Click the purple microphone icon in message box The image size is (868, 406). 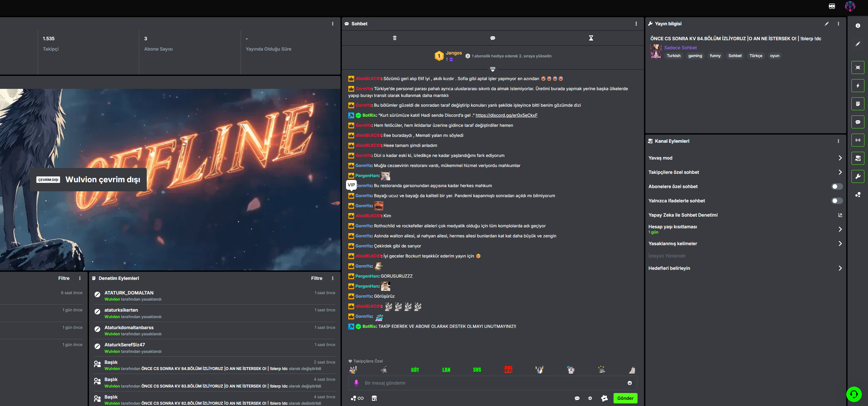(356, 383)
